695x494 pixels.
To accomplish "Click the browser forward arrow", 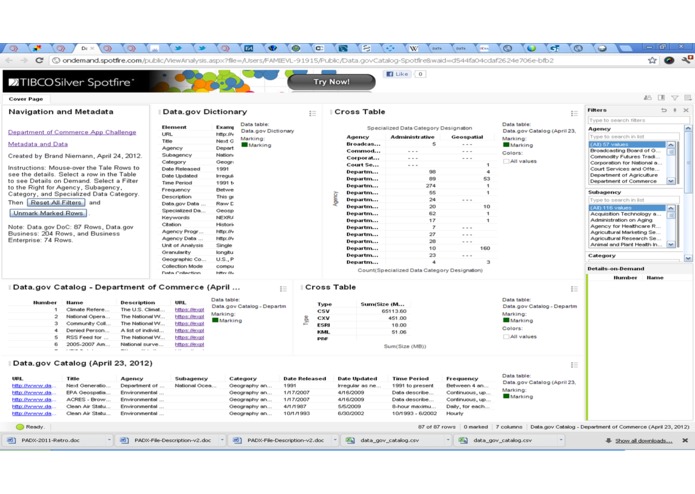I will point(24,60).
